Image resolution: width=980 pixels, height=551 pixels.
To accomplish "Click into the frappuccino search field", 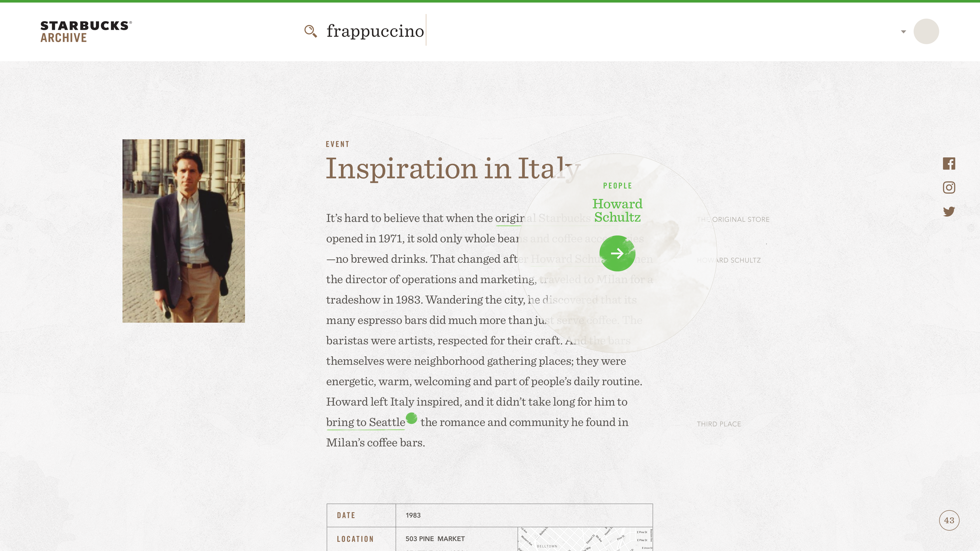I will [375, 31].
